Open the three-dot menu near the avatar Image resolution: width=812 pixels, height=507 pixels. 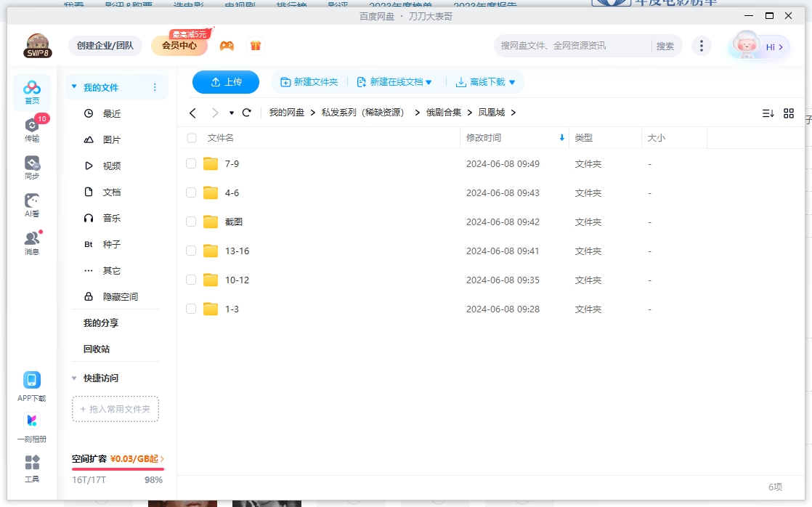702,45
